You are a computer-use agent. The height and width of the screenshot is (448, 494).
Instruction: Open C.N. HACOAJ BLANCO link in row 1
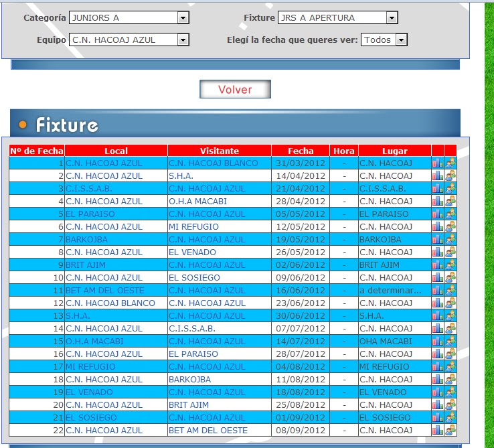214,163
